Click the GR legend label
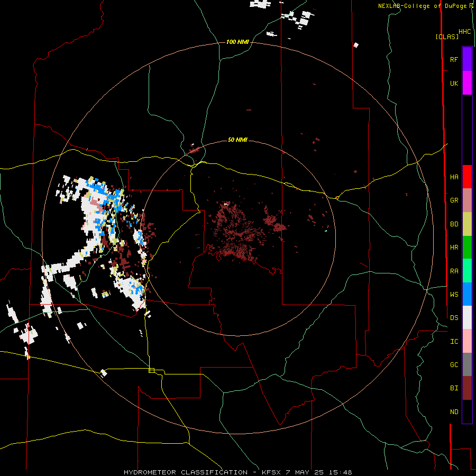Viewport: 476px width, 476px height. point(454,200)
